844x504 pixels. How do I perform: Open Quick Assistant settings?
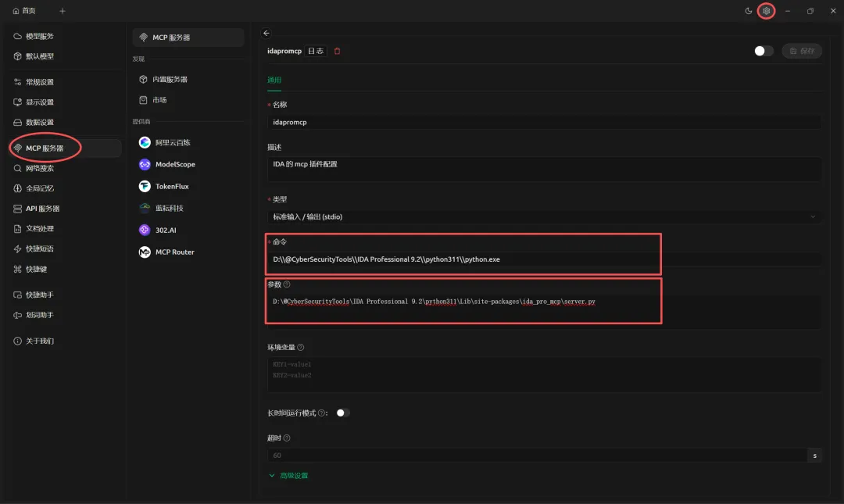[x=34, y=295]
